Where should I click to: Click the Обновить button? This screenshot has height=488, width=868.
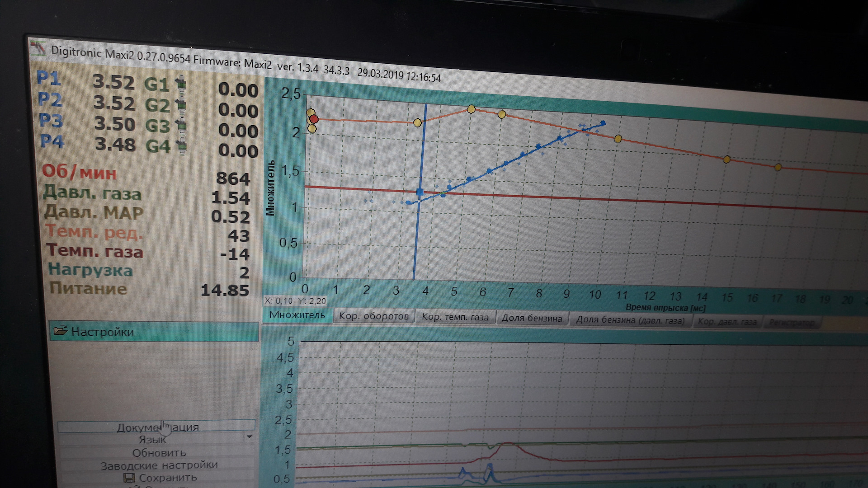[x=159, y=452]
